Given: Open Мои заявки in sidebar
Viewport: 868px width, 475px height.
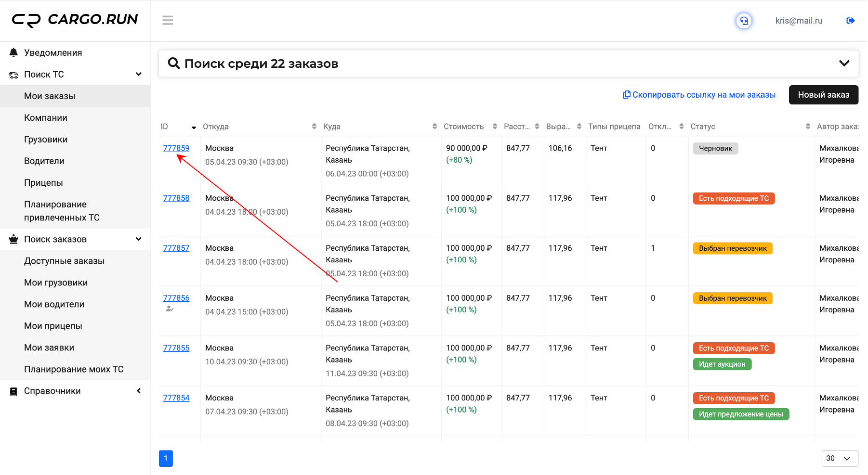Looking at the screenshot, I should 75,347.
